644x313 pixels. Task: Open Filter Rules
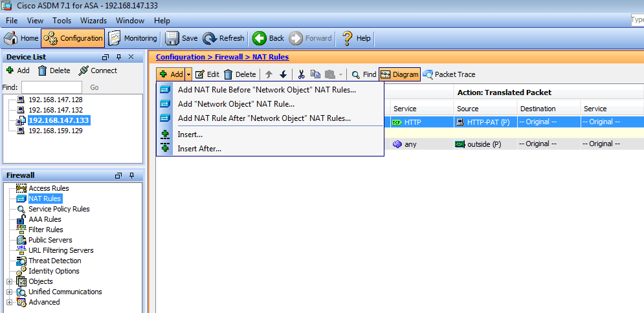(x=45, y=230)
